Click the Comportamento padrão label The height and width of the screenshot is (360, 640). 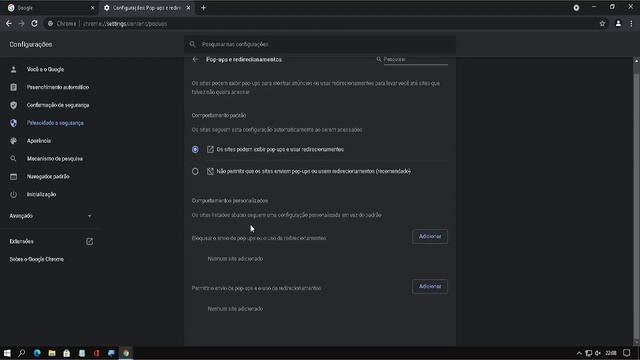(x=219, y=116)
